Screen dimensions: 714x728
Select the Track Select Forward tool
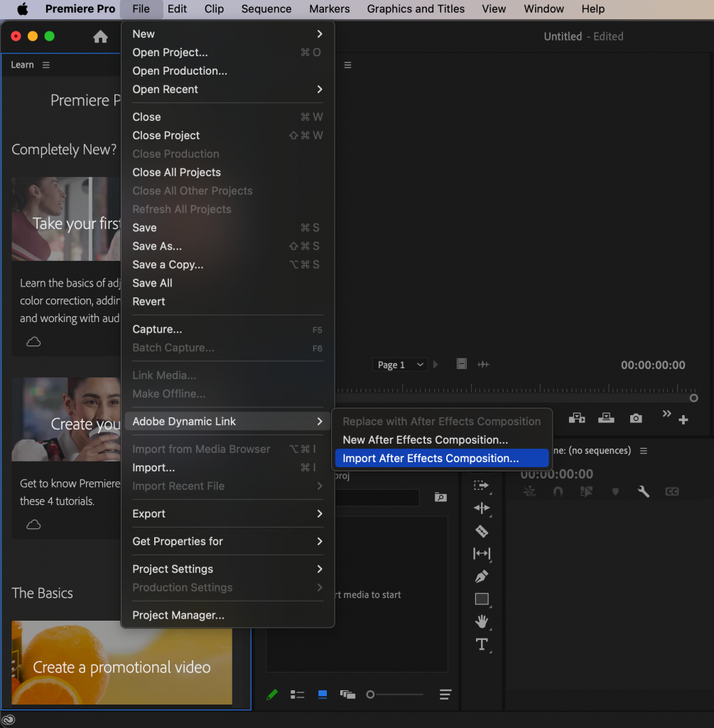[482, 486]
